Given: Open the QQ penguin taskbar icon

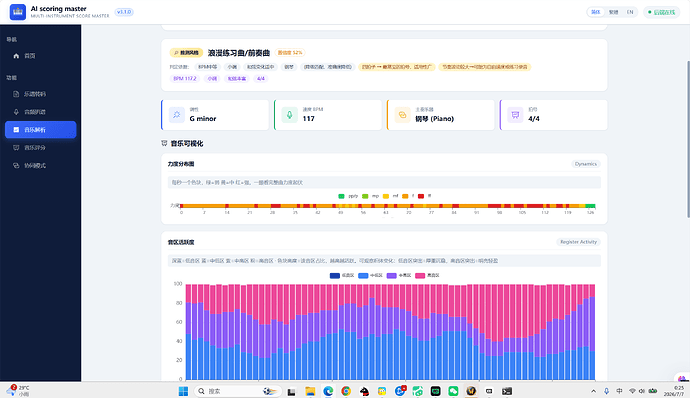Looking at the screenshot, I should pos(364,391).
